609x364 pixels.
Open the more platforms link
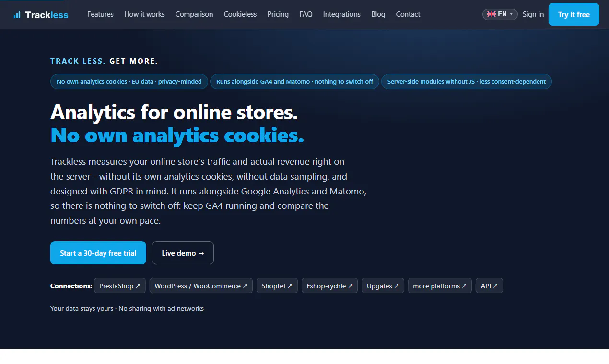[x=440, y=286]
